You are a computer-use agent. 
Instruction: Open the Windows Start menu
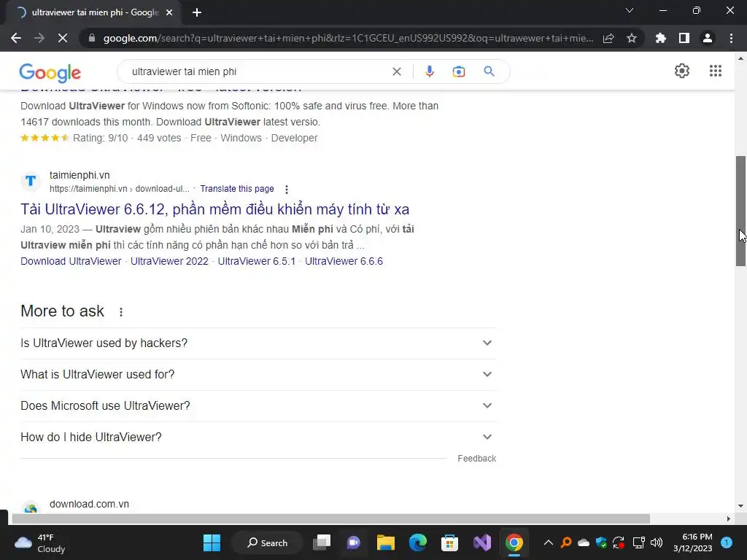point(212,542)
